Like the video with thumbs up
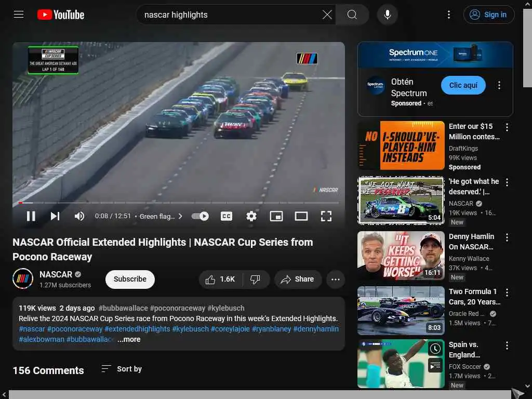 click(x=221, y=279)
